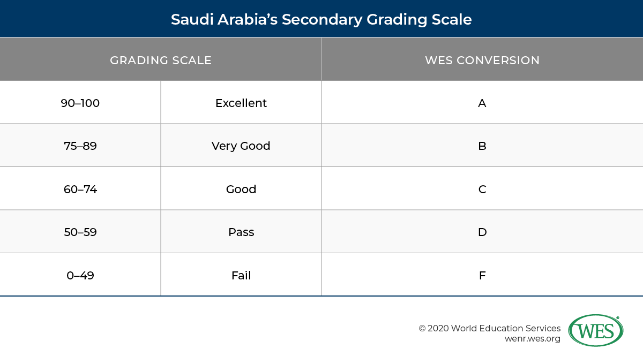Viewport: 643px width, 364px height.
Task: Click the 75–89 score range cell
Action: [x=80, y=146]
